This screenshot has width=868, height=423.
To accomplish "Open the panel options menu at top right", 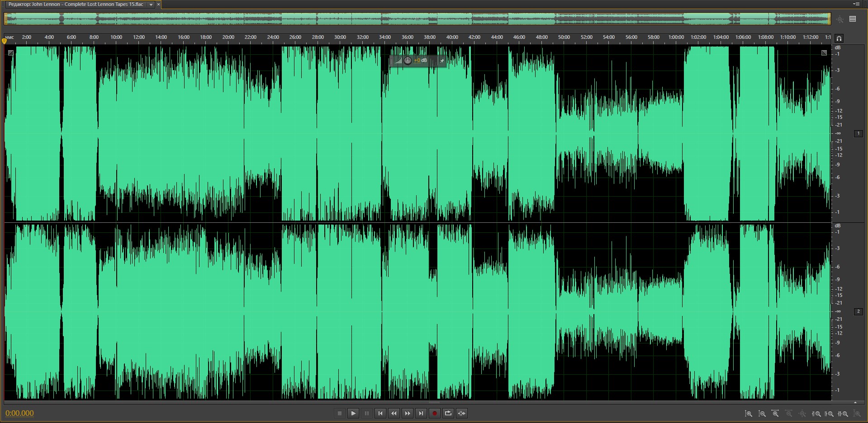I will [x=856, y=4].
